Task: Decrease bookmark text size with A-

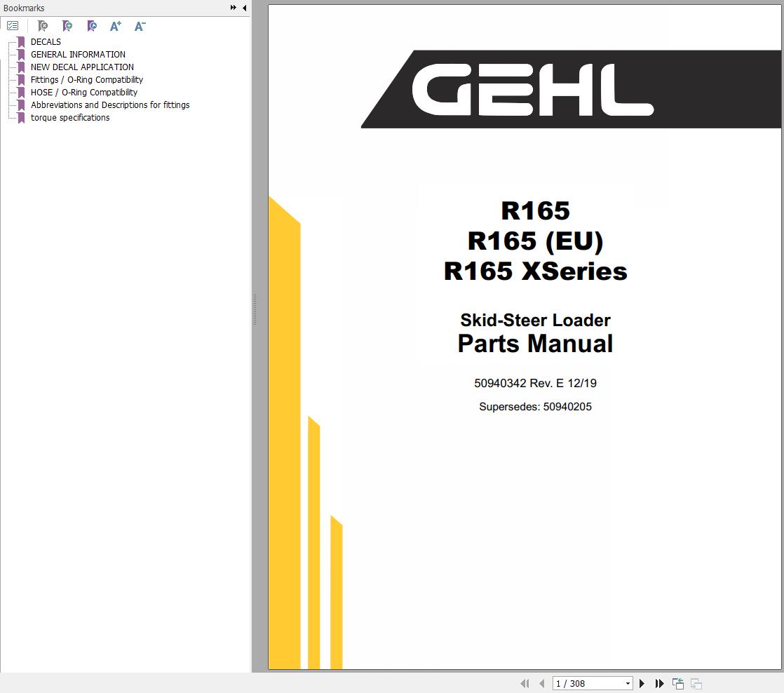Action: 140,26
